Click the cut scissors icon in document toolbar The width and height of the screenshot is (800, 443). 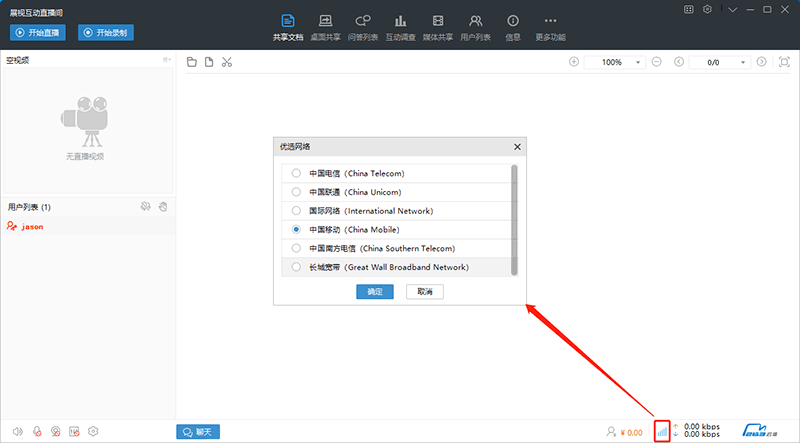coord(227,62)
